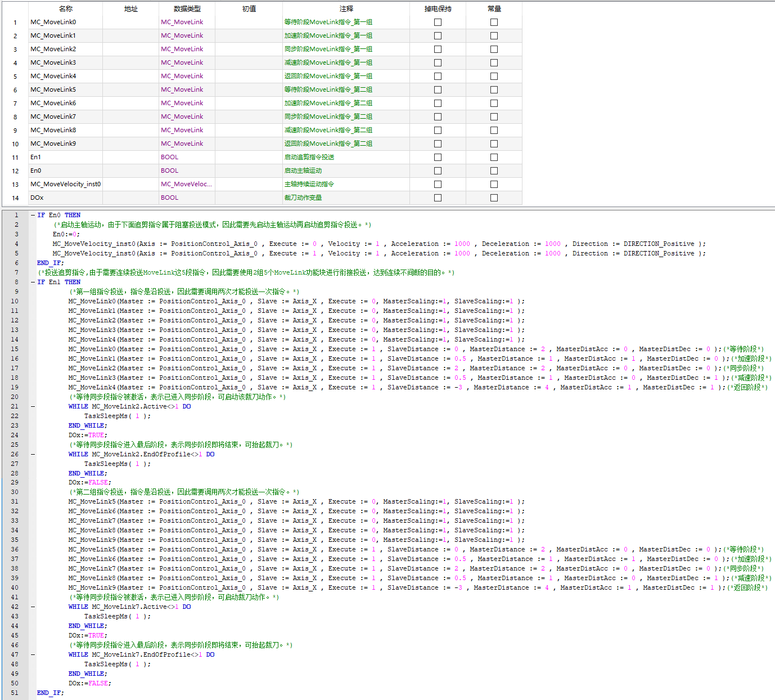Collapse the IF En1 THEN block
Screen dimensions: 775x700
[x=33, y=282]
